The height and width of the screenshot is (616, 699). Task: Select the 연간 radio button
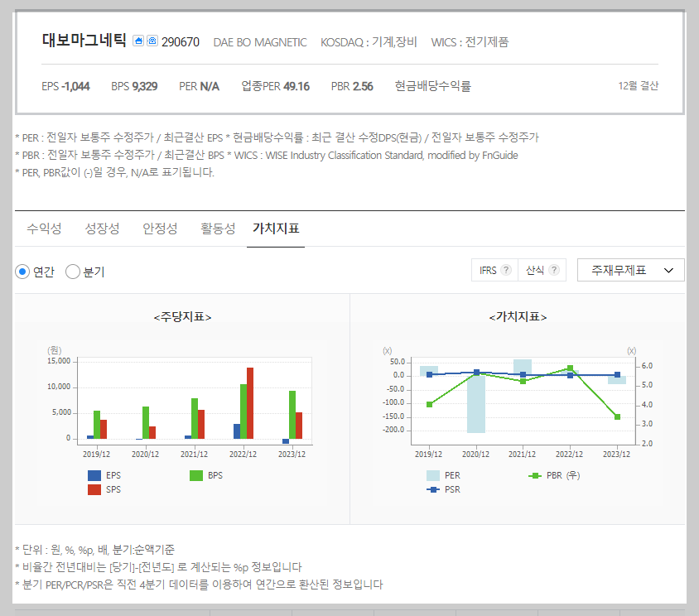coord(22,272)
